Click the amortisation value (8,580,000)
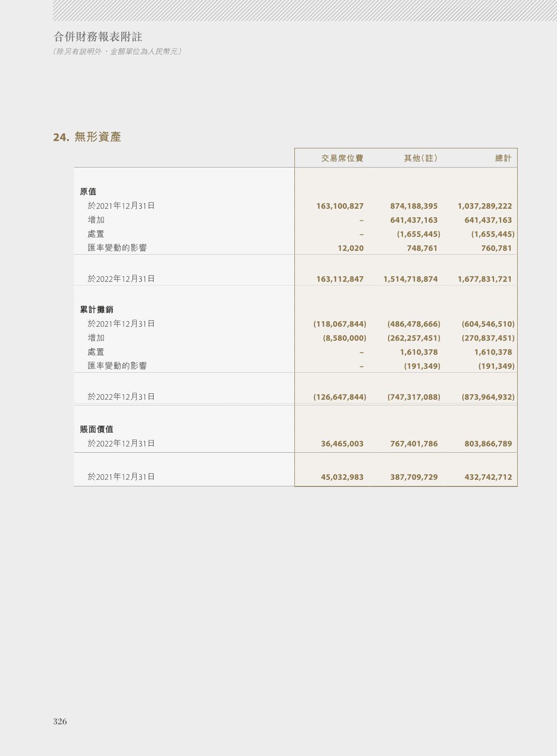 click(x=344, y=338)
